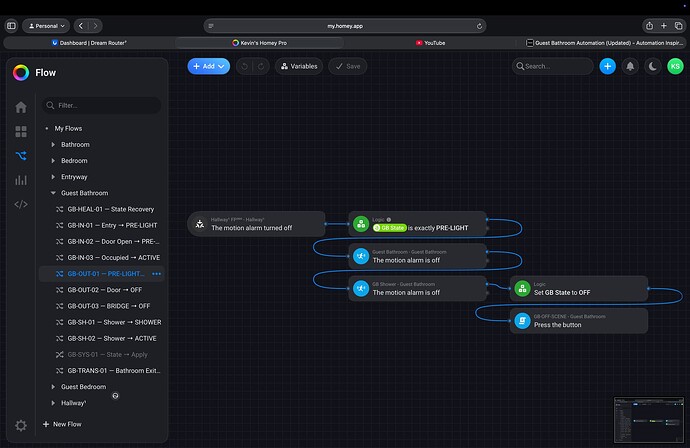Click the canvas minimap thumbnail
The image size is (690, 448).
649,420
